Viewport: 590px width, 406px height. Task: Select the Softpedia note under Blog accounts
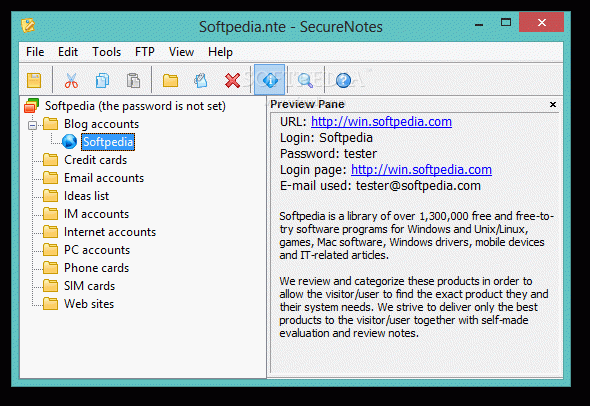click(x=108, y=142)
